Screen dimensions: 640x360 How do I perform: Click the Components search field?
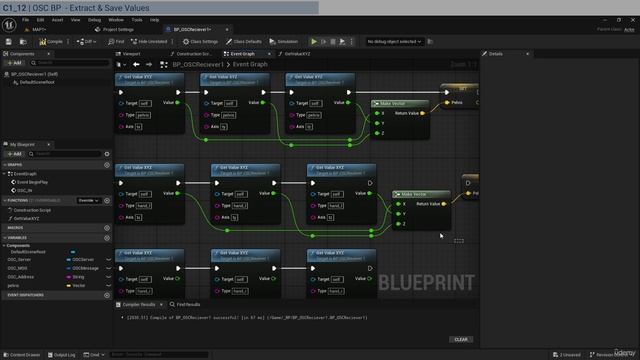pyautogui.click(x=69, y=63)
